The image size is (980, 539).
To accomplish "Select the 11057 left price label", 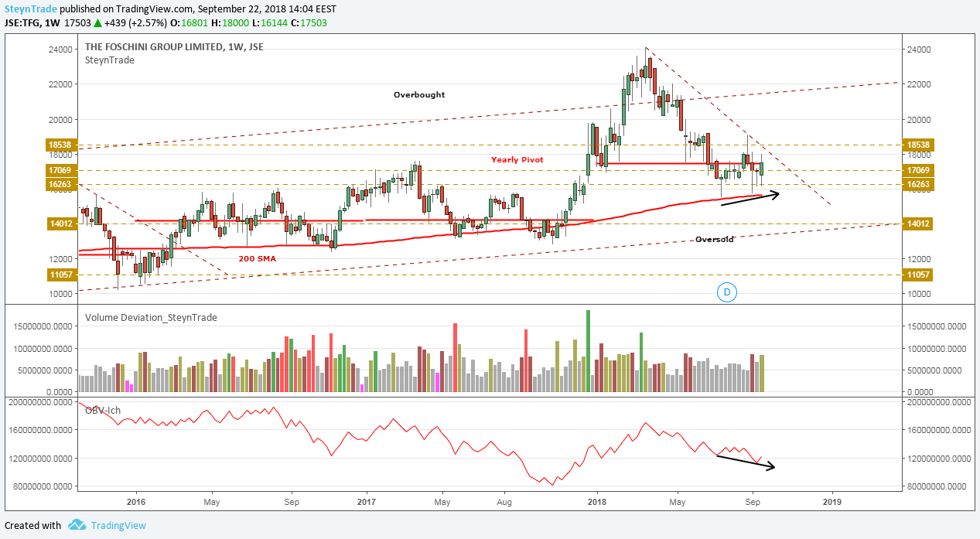I will pyautogui.click(x=63, y=275).
